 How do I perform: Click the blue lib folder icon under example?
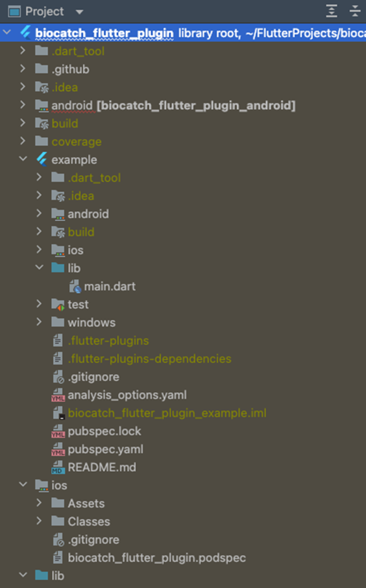pyautogui.click(x=58, y=268)
